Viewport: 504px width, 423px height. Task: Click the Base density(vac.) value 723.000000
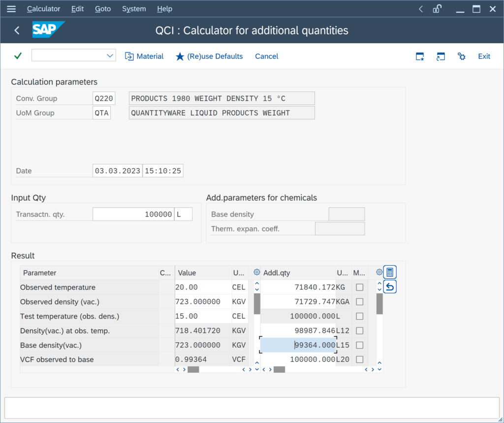pyautogui.click(x=203, y=345)
